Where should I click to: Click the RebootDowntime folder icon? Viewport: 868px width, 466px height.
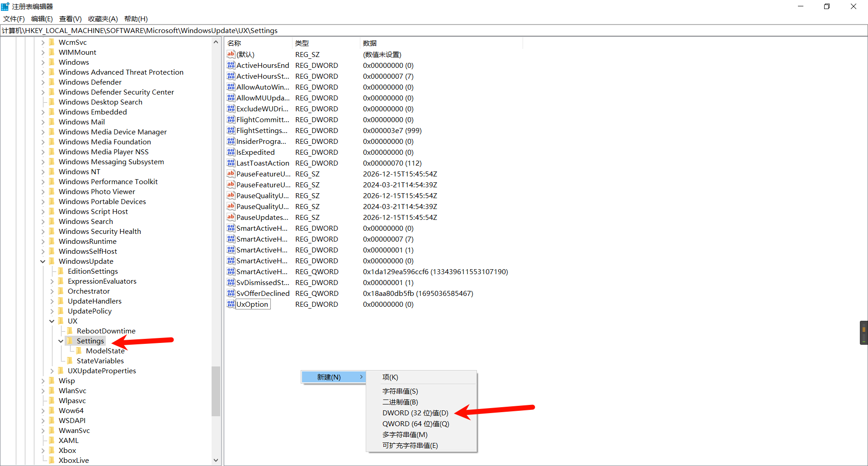pos(70,331)
